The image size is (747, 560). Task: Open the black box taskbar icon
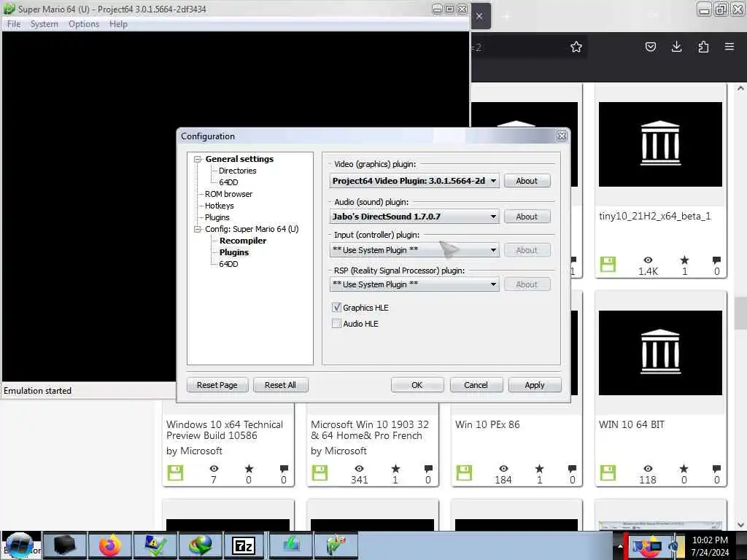(65, 545)
